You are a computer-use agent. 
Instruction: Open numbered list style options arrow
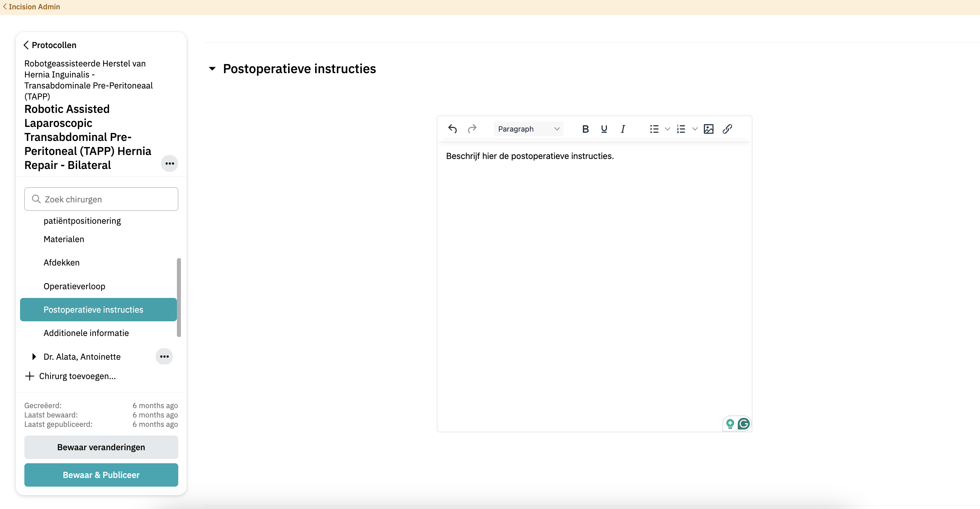coord(695,129)
